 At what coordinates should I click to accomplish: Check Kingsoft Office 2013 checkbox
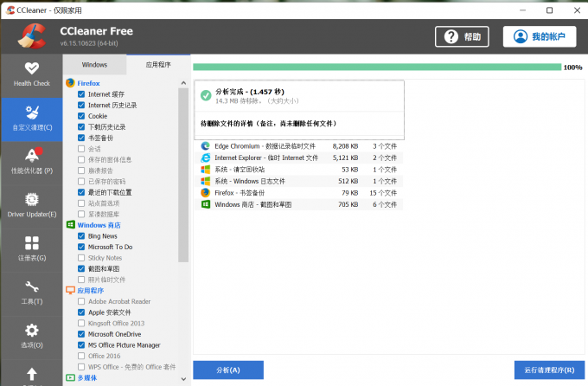[x=81, y=323]
